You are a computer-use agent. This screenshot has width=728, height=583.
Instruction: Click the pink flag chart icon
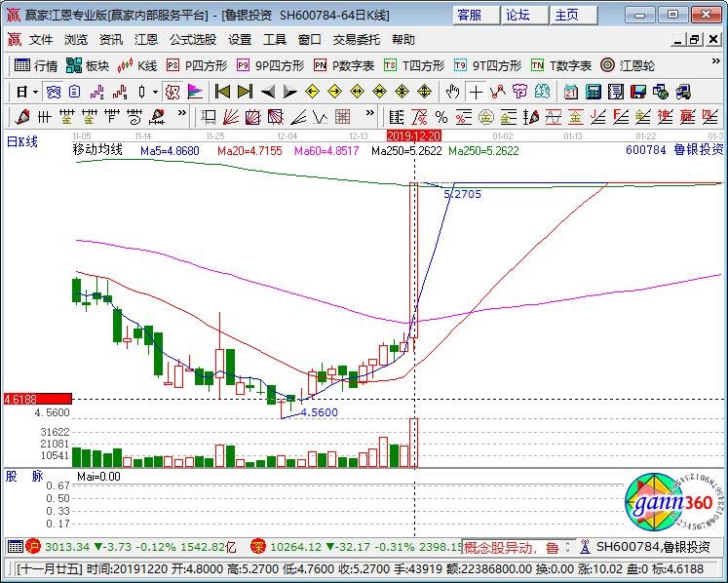pyautogui.click(x=195, y=92)
